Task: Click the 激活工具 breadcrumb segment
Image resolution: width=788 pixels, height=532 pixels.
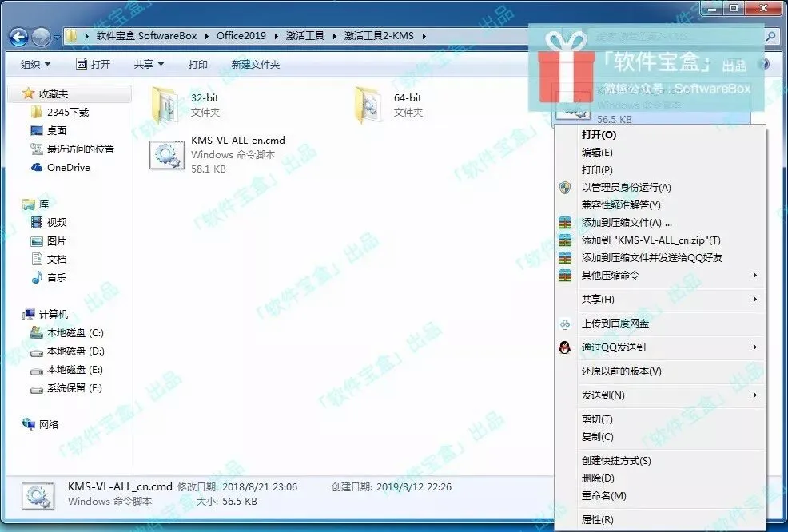Action: (304, 36)
